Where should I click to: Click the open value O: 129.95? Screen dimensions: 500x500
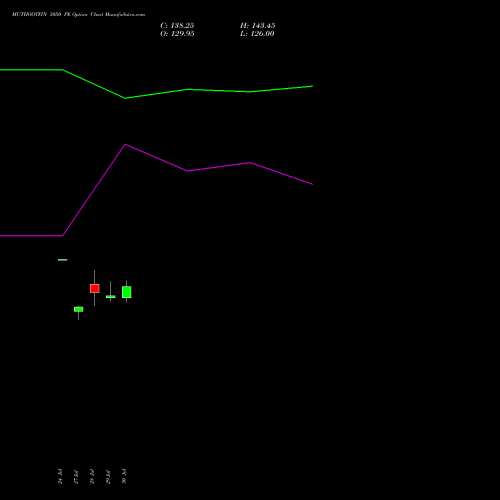click(177, 34)
